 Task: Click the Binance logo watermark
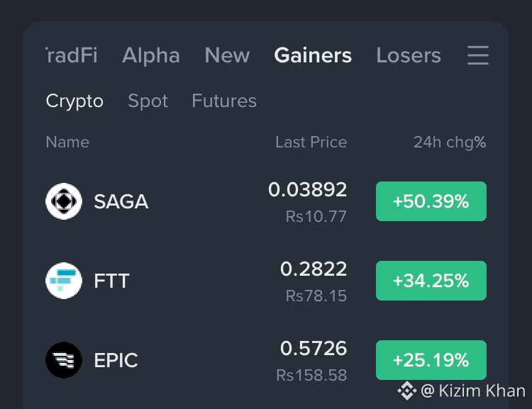[407, 391]
